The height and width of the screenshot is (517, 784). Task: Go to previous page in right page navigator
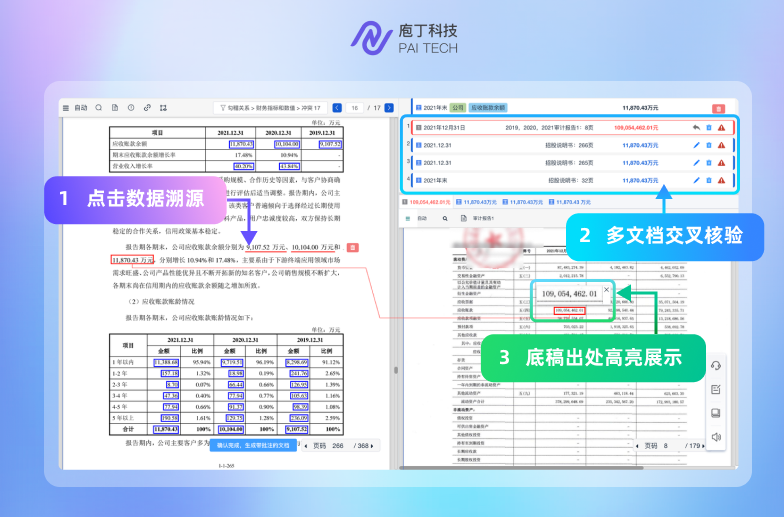pyautogui.click(x=637, y=446)
